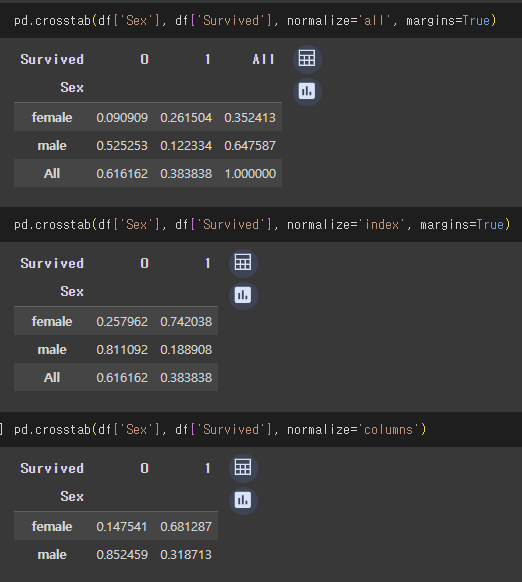The image size is (522, 582).
Task: Select cell value 1.000000
Action: [x=250, y=174]
